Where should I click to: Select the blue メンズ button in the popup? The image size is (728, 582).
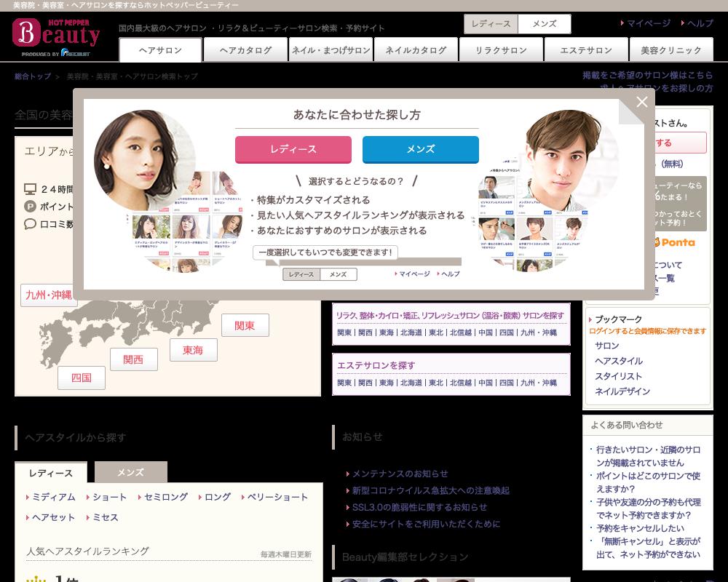coord(420,149)
